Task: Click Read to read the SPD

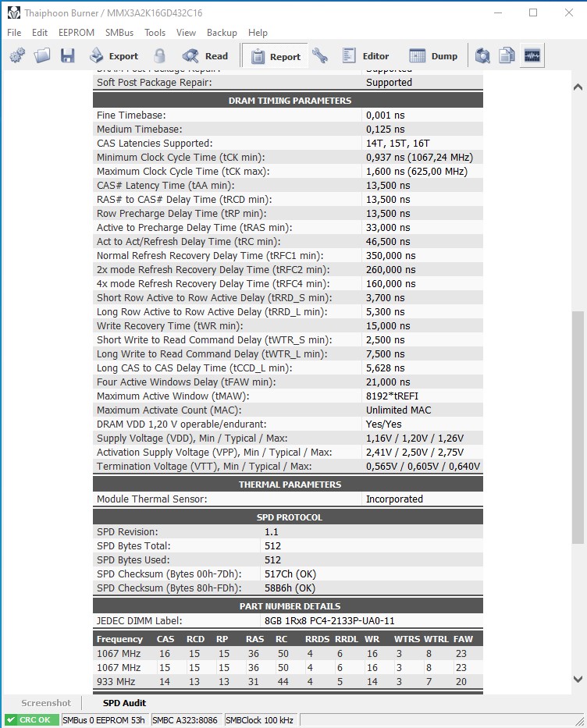Action: (205, 56)
